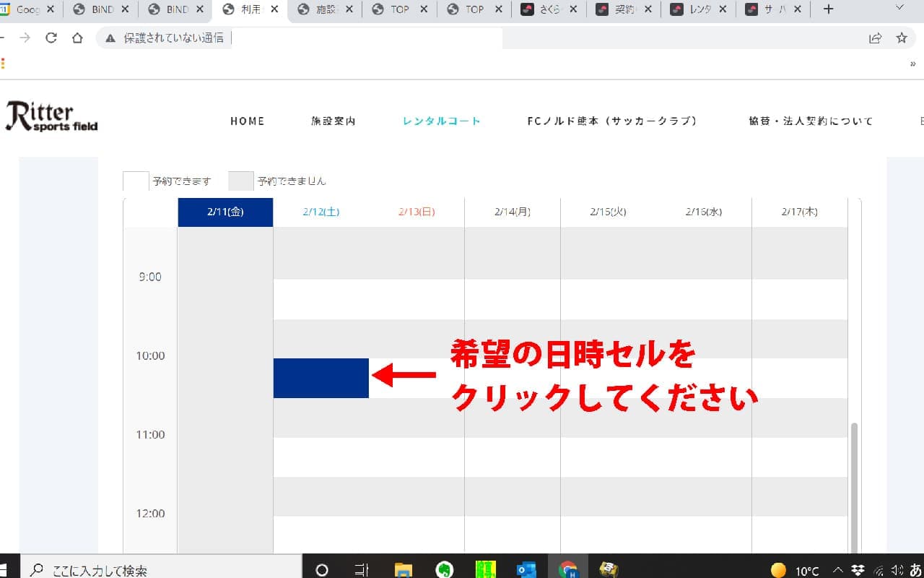Bookmark this page with the star icon

[x=901, y=38]
